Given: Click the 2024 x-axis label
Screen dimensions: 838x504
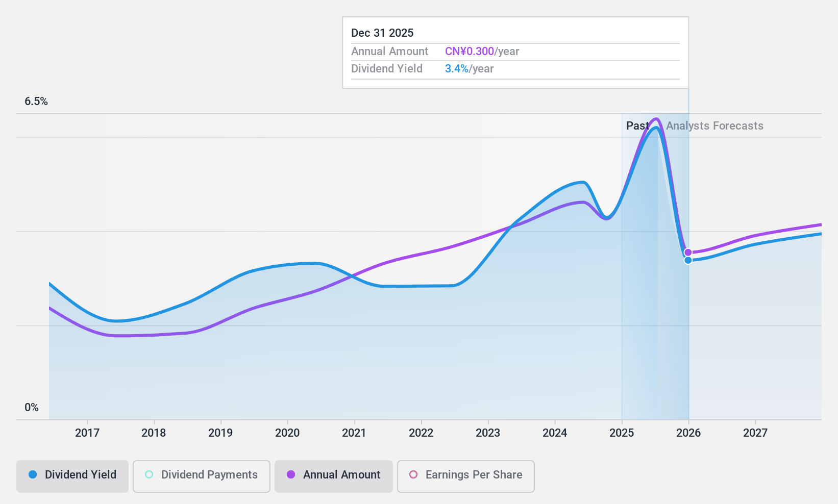Looking at the screenshot, I should click(555, 433).
